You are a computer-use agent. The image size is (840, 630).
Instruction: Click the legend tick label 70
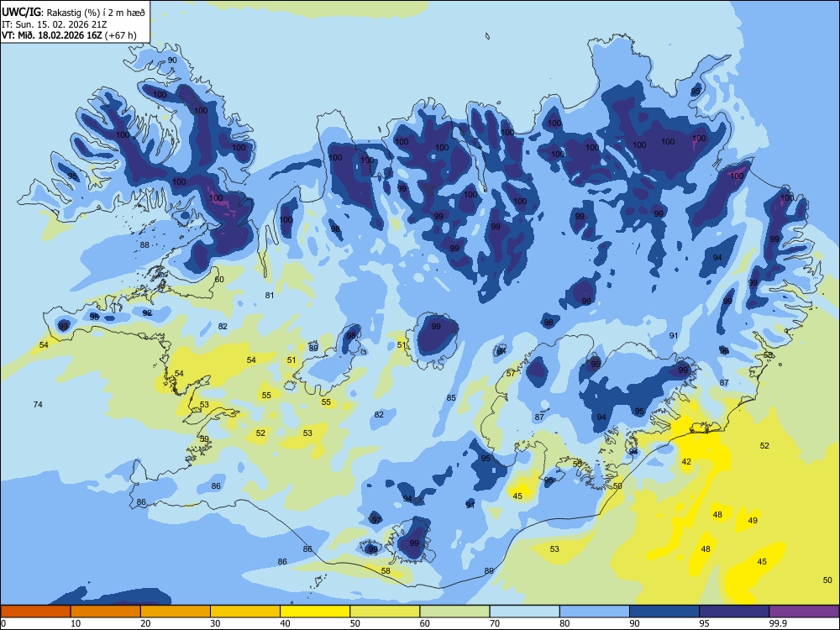coord(495,623)
